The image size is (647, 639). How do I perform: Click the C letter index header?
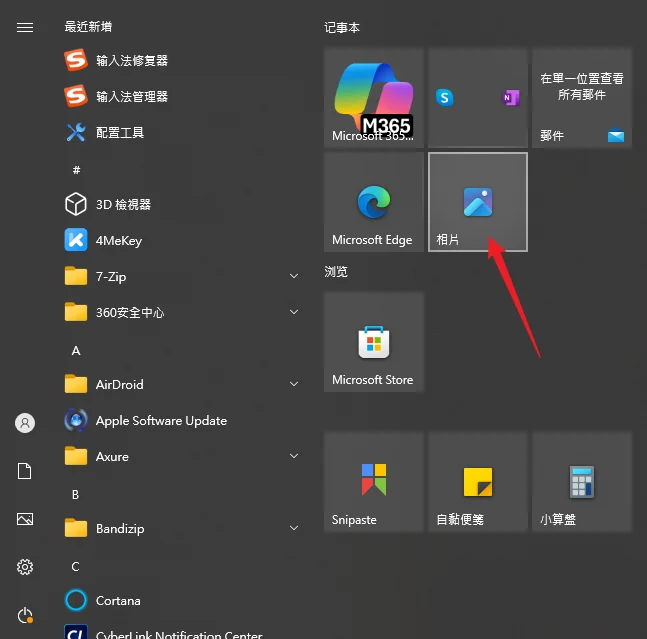(76, 566)
